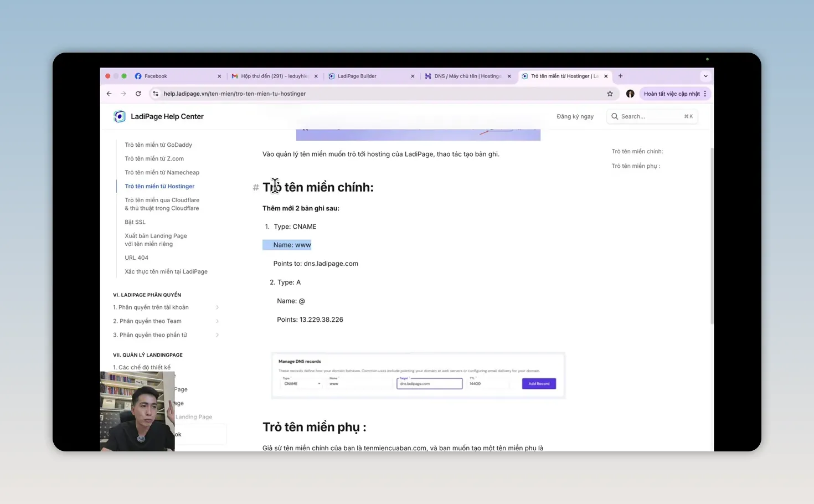Open 2. Phân quyền theo Team

click(x=147, y=321)
